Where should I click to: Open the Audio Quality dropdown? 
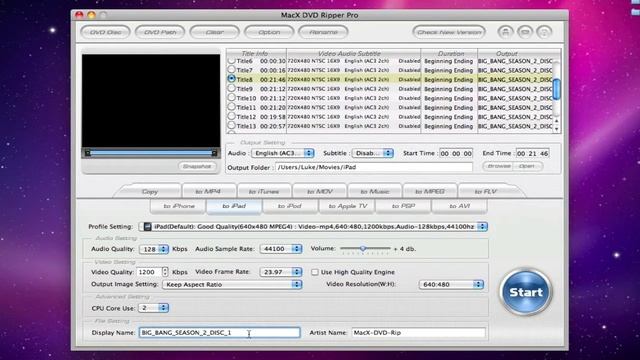[153, 249]
